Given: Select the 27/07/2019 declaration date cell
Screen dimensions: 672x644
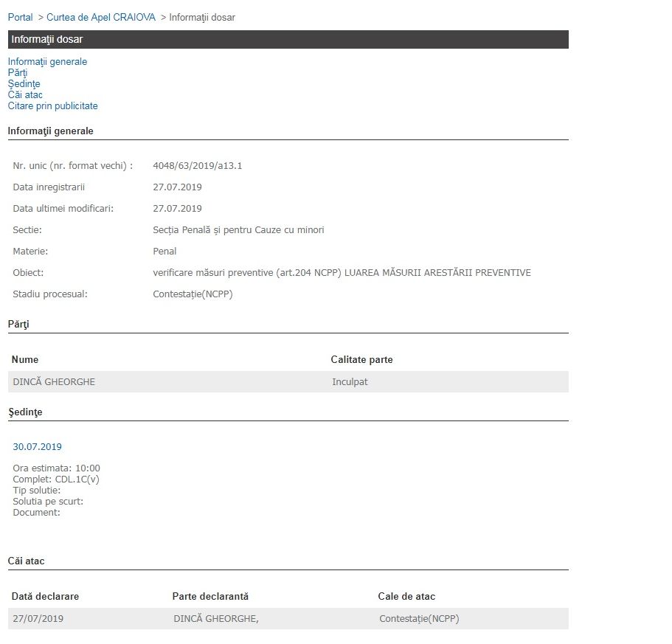Looking at the screenshot, I should coord(38,619).
